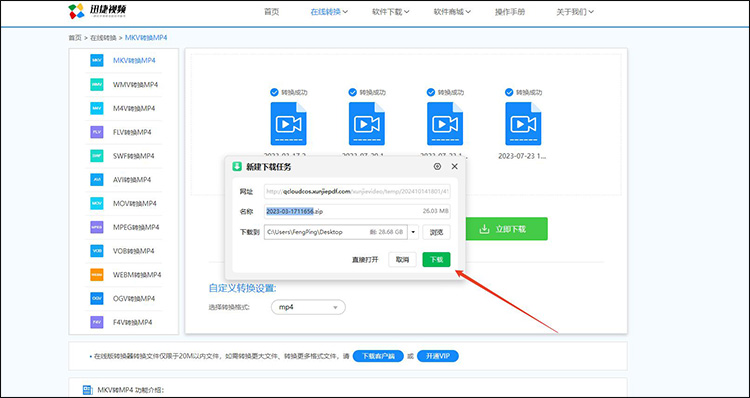This screenshot has width=750, height=398.
Task: Click the green download app icon in dialog title
Action: point(237,166)
